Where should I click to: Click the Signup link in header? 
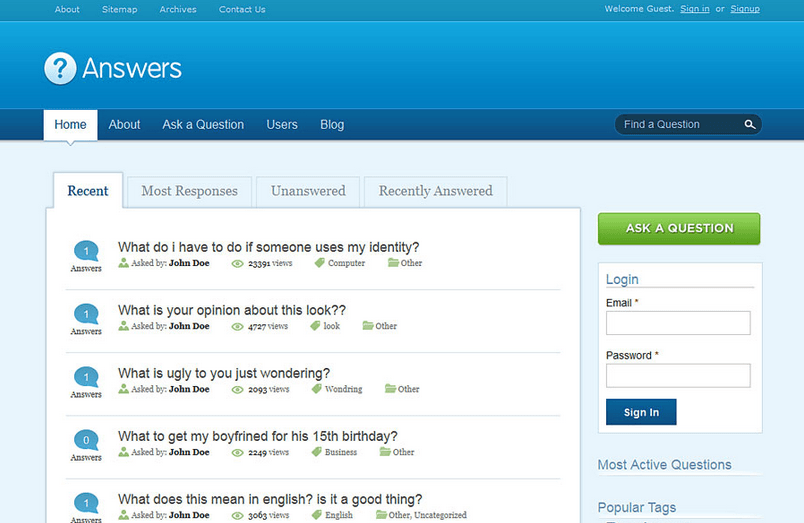[x=745, y=9]
